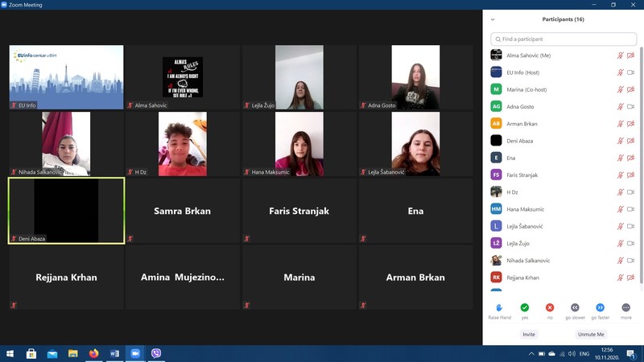This screenshot has width=644, height=362.
Task: Click the Raise Hand icon
Action: point(499,307)
